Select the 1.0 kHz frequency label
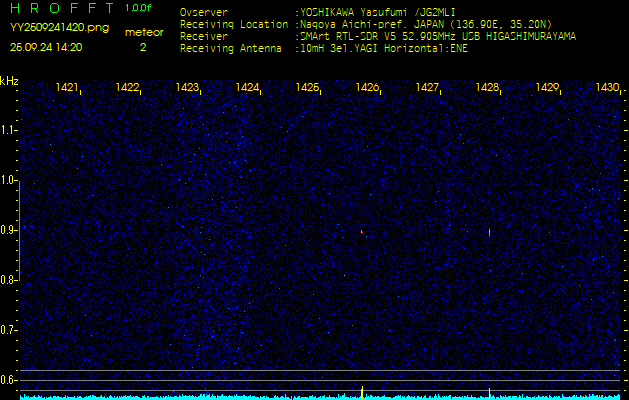The height and width of the screenshot is (400, 629). tap(9, 180)
